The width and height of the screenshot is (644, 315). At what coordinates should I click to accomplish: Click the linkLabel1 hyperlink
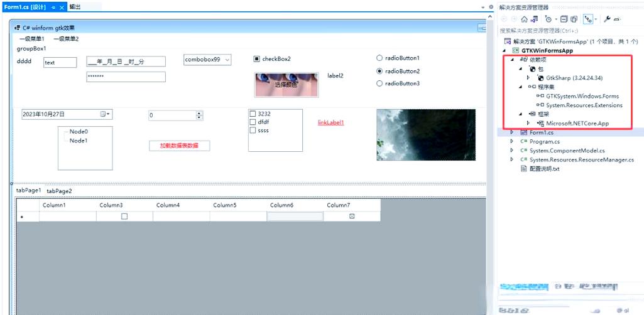[330, 122]
